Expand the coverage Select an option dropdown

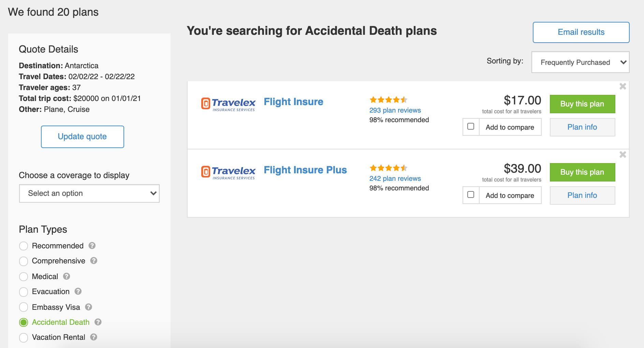(x=89, y=193)
